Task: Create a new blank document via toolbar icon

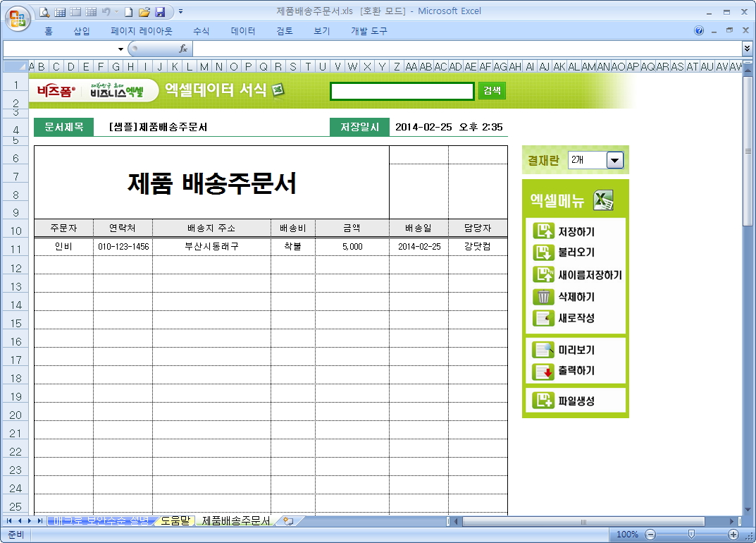Action: [x=128, y=11]
